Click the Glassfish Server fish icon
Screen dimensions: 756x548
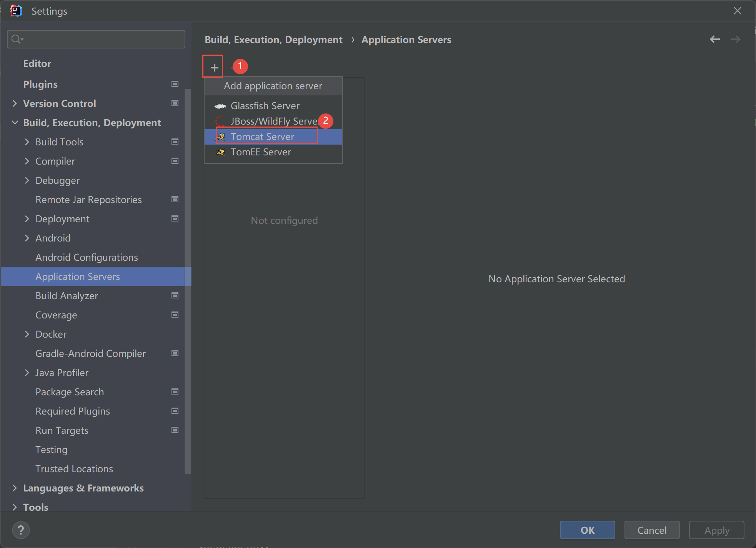pos(220,106)
